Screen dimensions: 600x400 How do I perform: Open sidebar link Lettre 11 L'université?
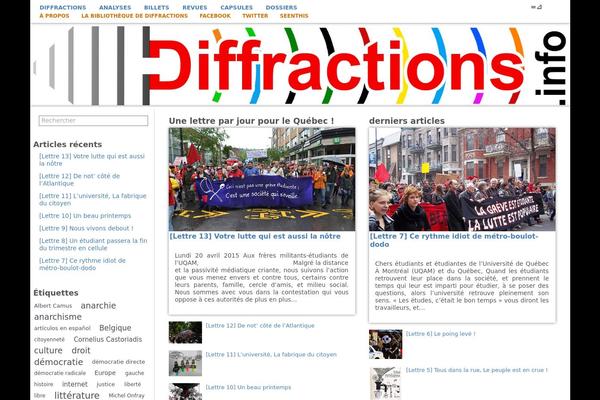93,199
